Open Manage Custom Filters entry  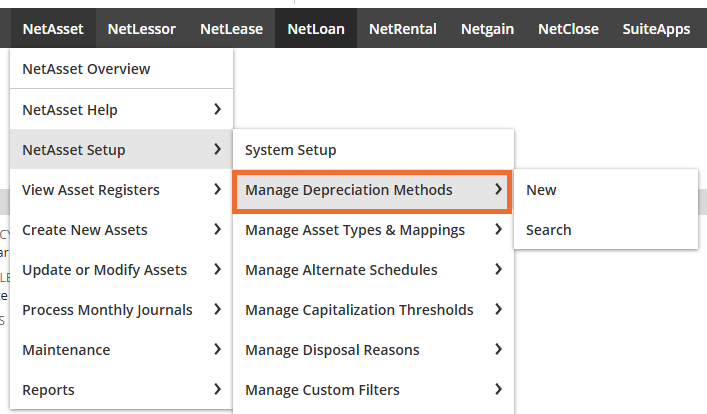(373, 390)
